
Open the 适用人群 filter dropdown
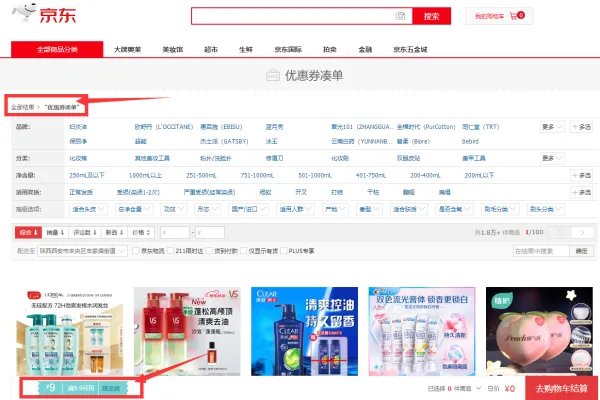[295, 209]
